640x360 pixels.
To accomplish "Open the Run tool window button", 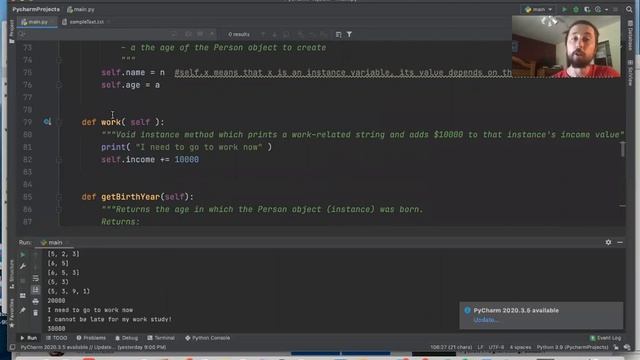I will point(29,338).
